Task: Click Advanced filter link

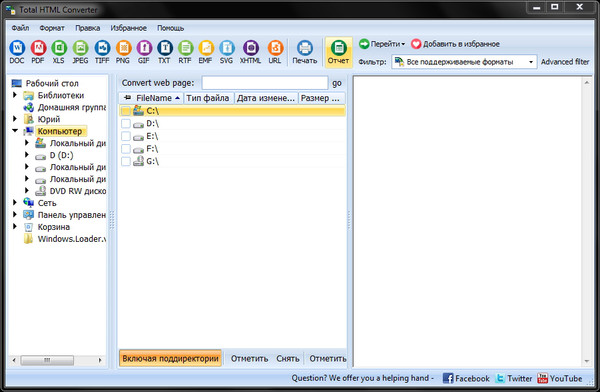Action: [x=565, y=62]
